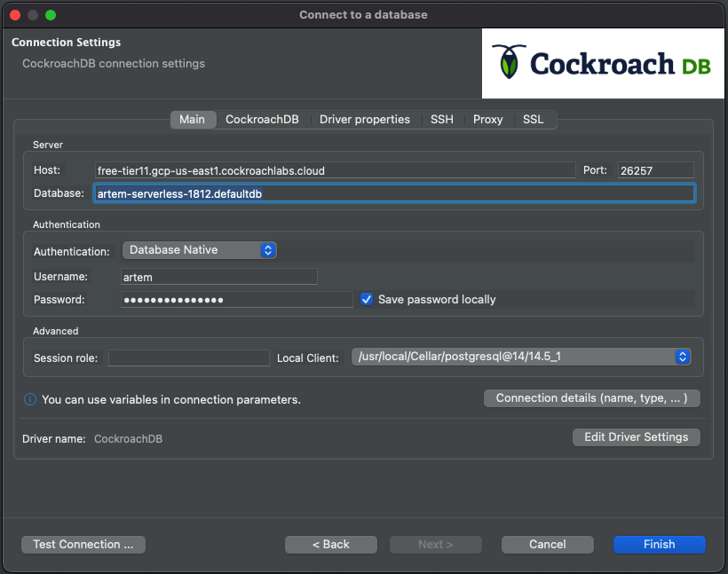Click the Database name field
The width and height of the screenshot is (728, 574).
coord(394,193)
